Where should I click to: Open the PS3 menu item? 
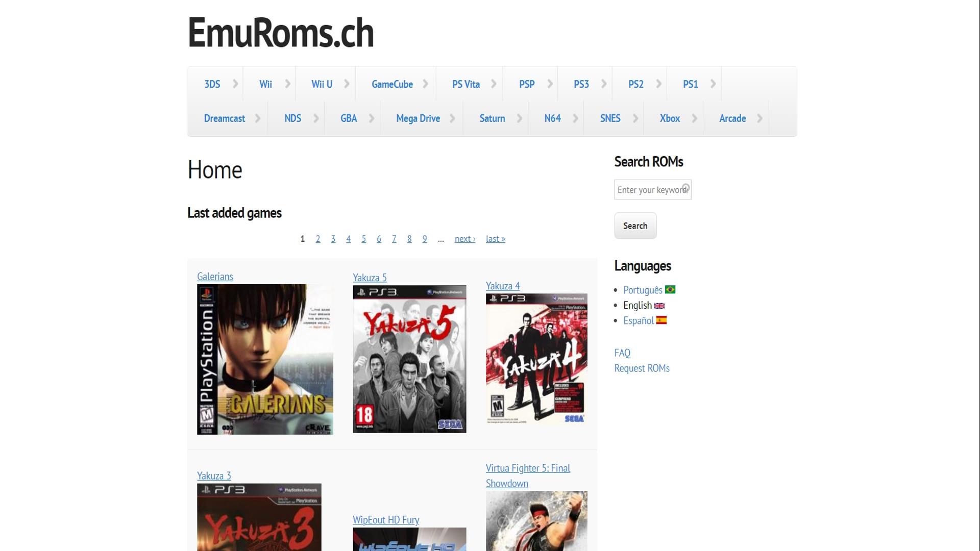pyautogui.click(x=581, y=84)
